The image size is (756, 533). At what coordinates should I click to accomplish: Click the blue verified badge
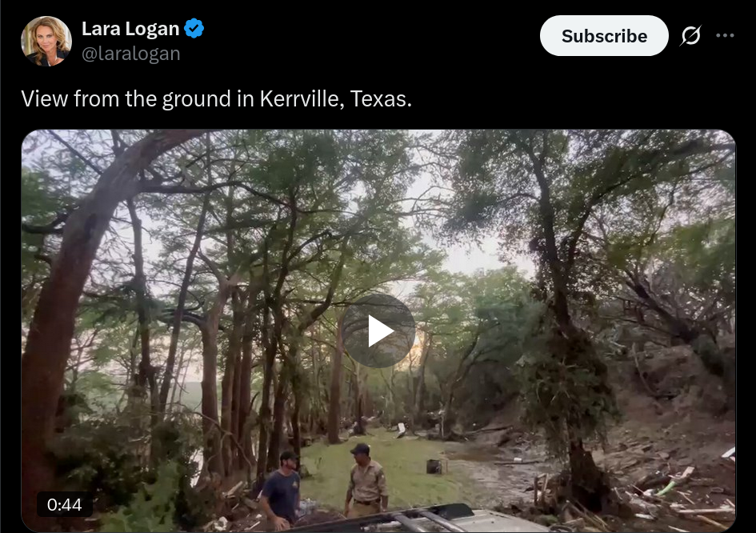tap(194, 29)
